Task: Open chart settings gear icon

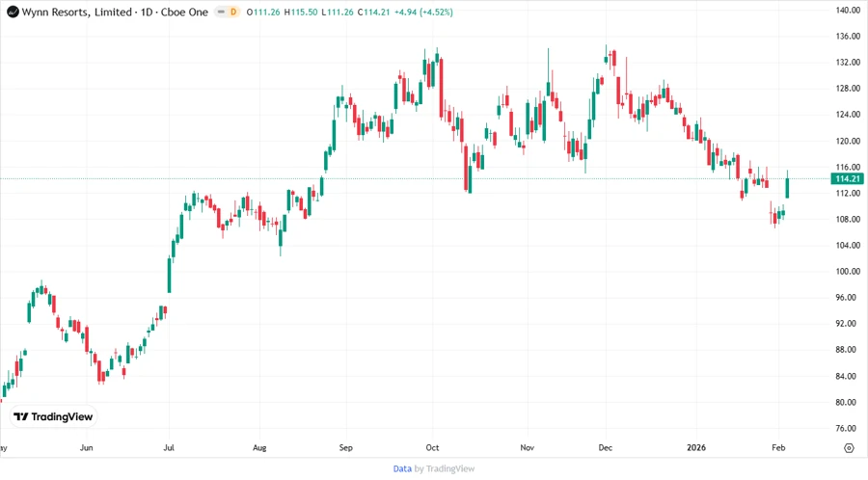Action: pyautogui.click(x=849, y=448)
